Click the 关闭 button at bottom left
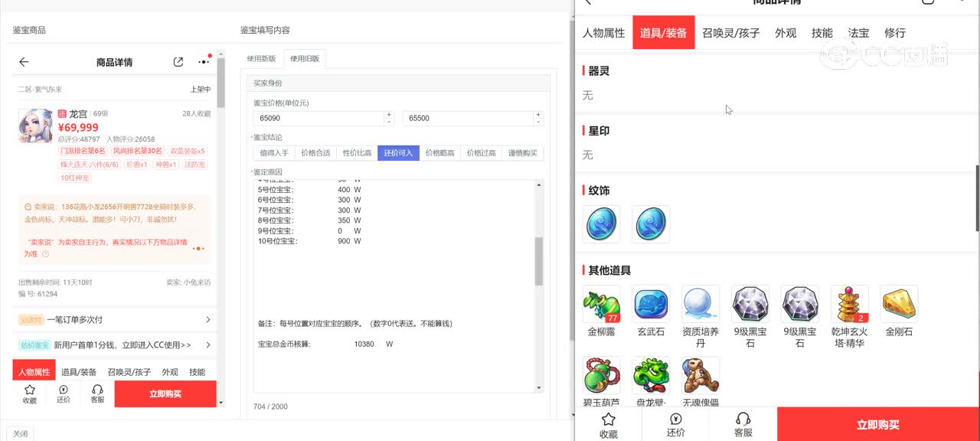Viewport: 980px width, 441px height. pyautogui.click(x=21, y=433)
